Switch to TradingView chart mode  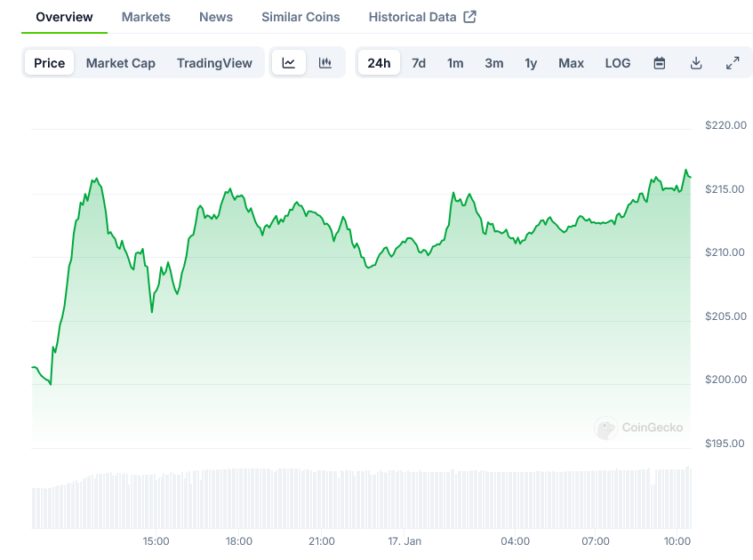(214, 63)
